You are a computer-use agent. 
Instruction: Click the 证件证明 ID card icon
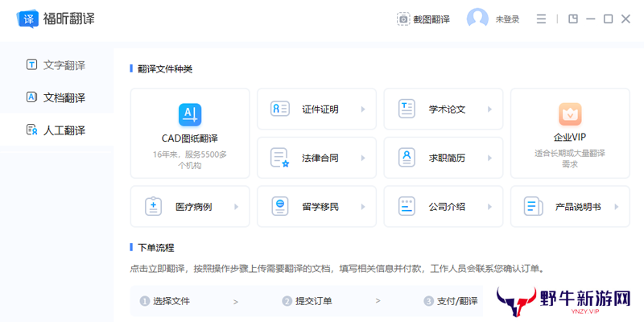click(280, 109)
